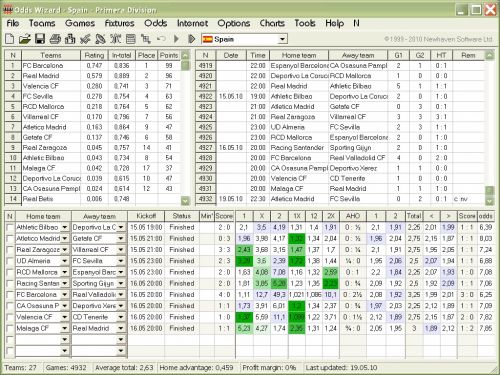Tick the checkbox for Valencia CF vs Tenerife row
The image size is (500, 375).
[x=10, y=317]
